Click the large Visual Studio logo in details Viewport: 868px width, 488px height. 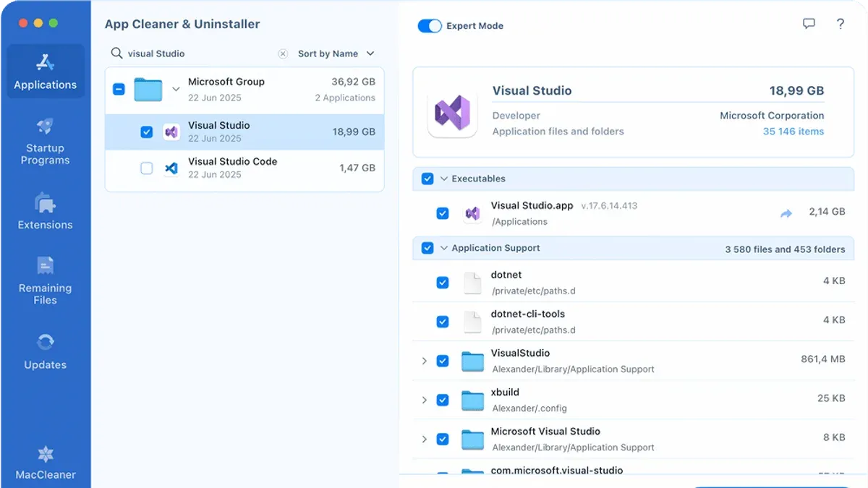[x=452, y=112]
